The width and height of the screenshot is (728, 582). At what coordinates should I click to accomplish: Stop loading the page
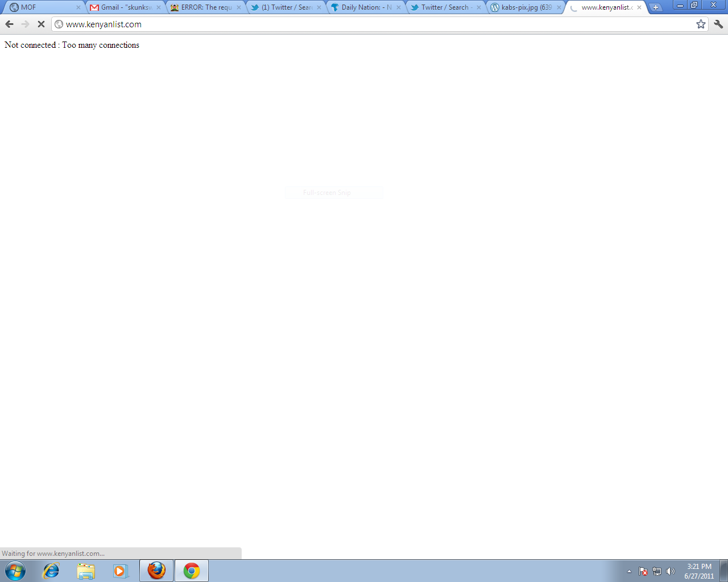click(x=41, y=24)
